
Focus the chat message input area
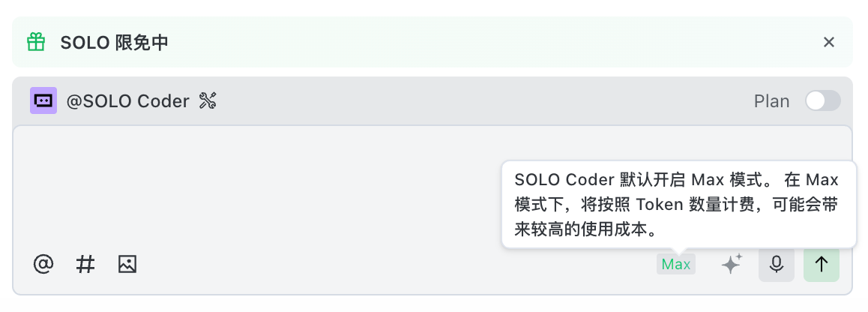[255, 187]
